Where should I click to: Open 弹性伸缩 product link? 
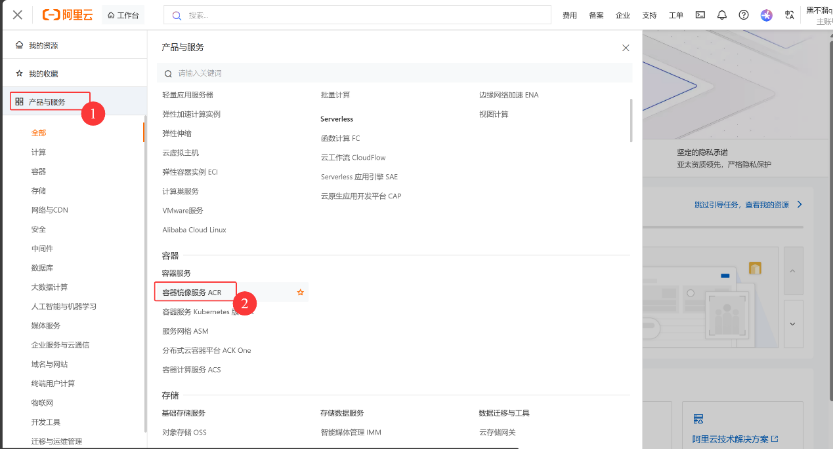coord(177,133)
